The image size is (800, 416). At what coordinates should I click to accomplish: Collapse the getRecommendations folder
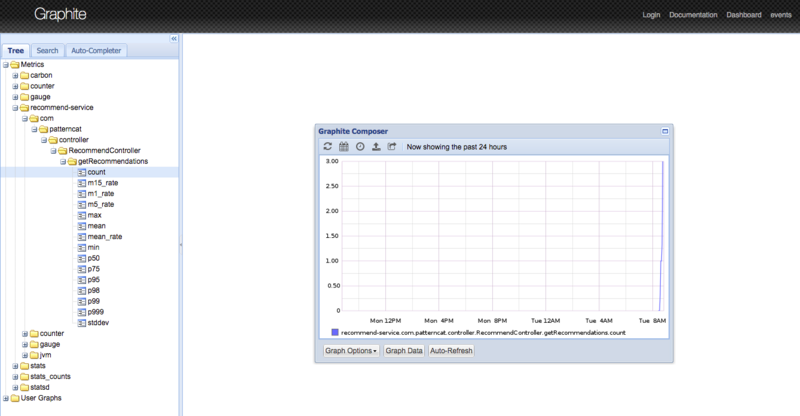click(63, 162)
